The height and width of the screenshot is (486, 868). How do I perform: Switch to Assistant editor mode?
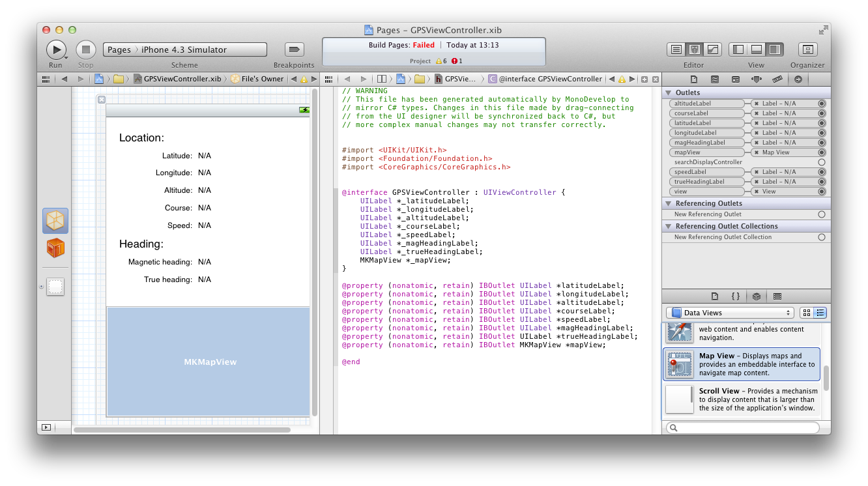(x=695, y=50)
